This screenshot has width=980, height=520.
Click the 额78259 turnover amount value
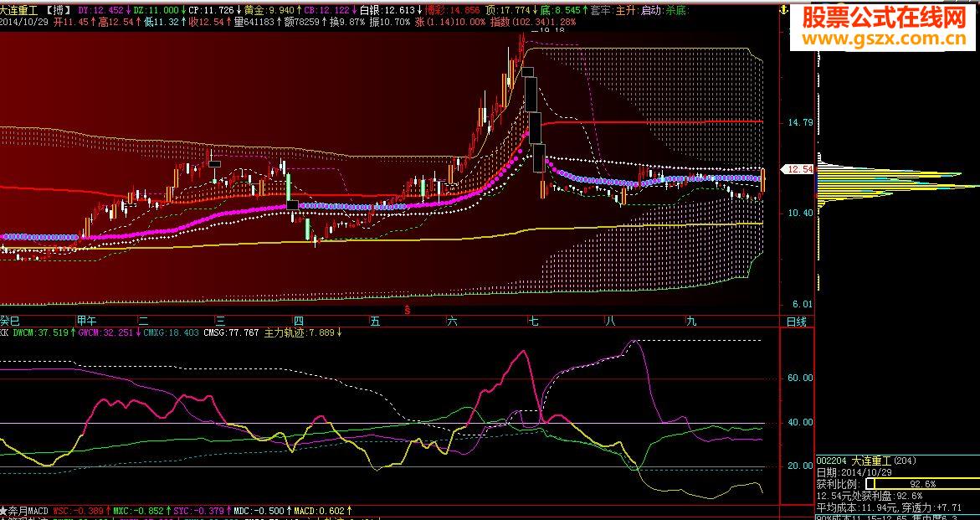[x=301, y=22]
